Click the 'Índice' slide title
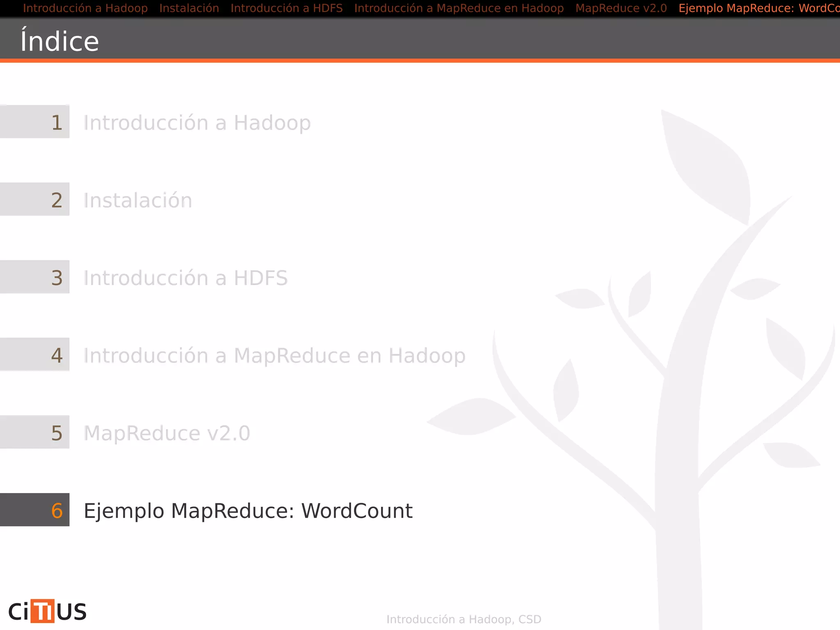The width and height of the screenshot is (840, 630). click(60, 40)
